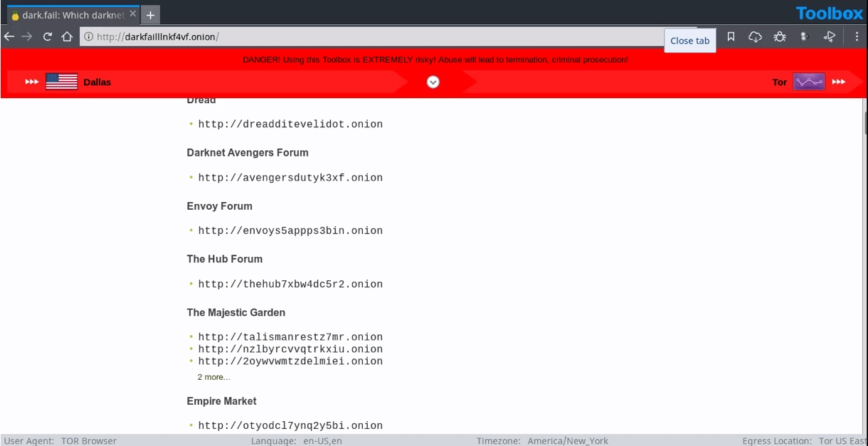Viewport: 868px width, 446px height.
Task: Click Timezone America/New_York status entry
Action: pyautogui.click(x=543, y=441)
